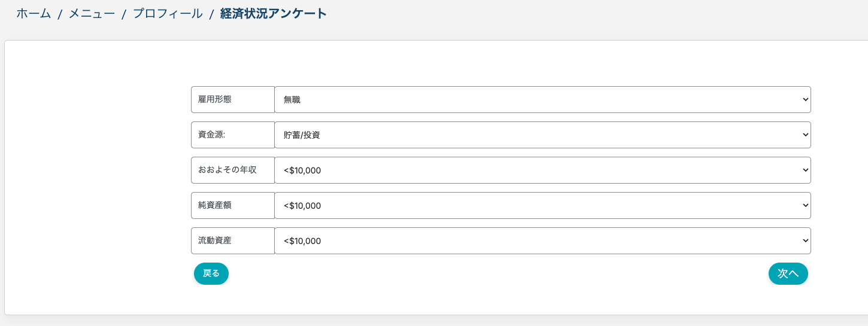Click the 経済状況アンケート breadcrumb title

click(x=274, y=14)
